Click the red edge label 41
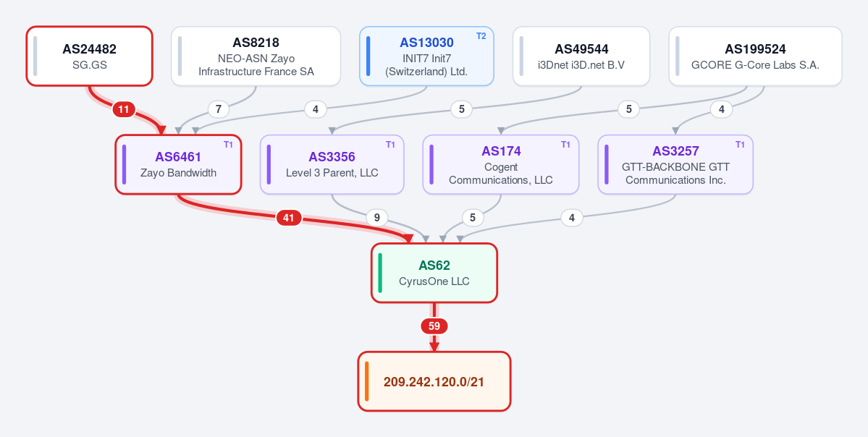The width and height of the screenshot is (868, 437). 288,218
